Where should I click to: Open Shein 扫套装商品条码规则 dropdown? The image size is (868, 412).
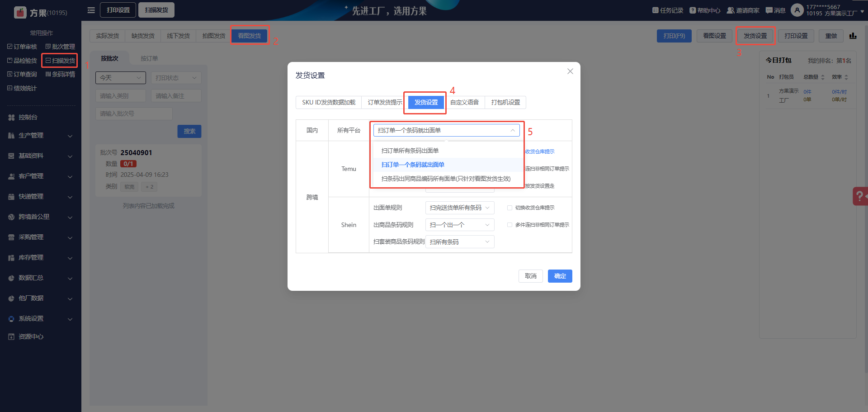pos(460,242)
